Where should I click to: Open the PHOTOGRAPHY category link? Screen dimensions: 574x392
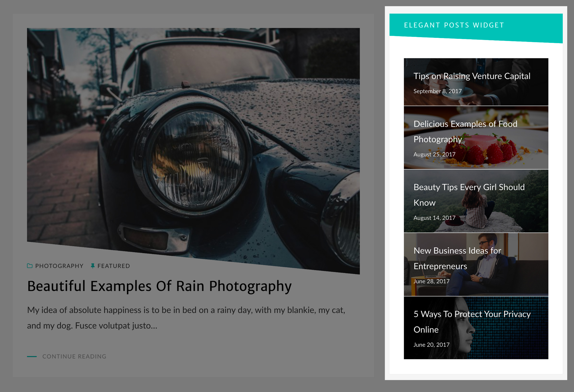click(59, 266)
